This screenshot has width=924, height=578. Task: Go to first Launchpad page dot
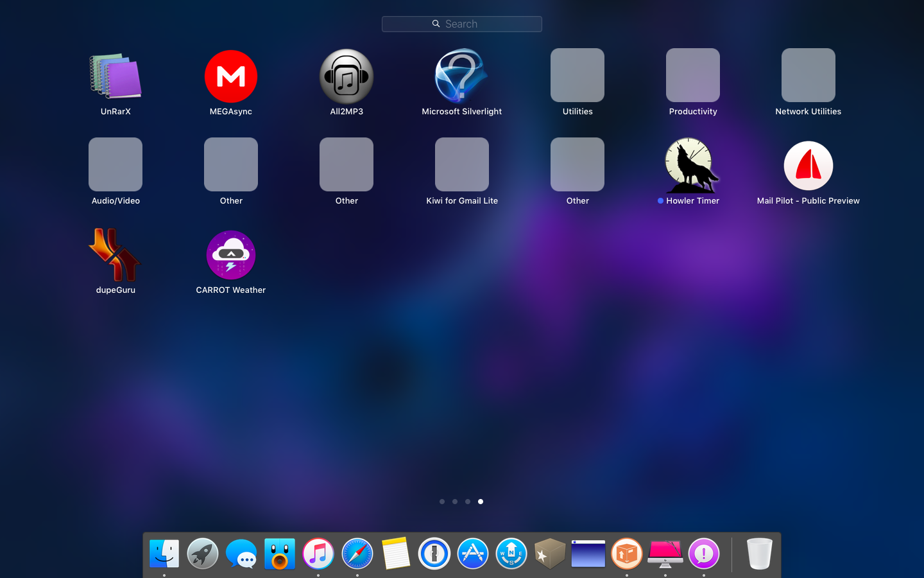click(x=442, y=502)
